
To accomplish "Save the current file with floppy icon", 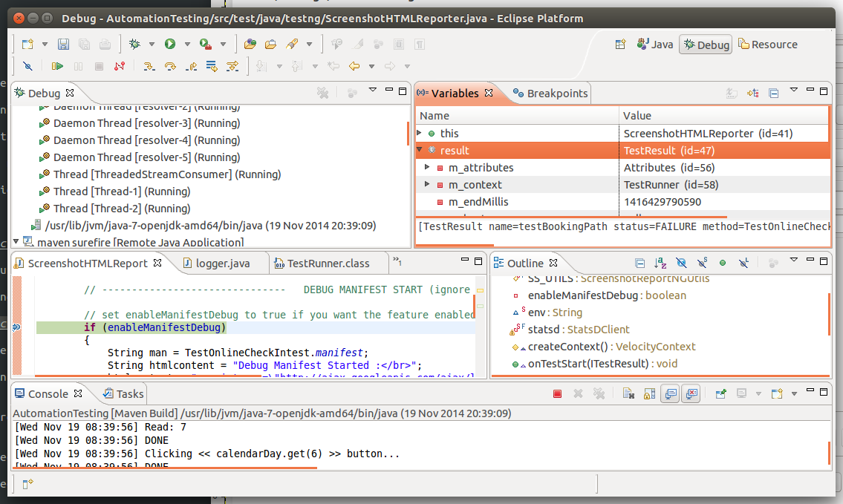I will 63,44.
